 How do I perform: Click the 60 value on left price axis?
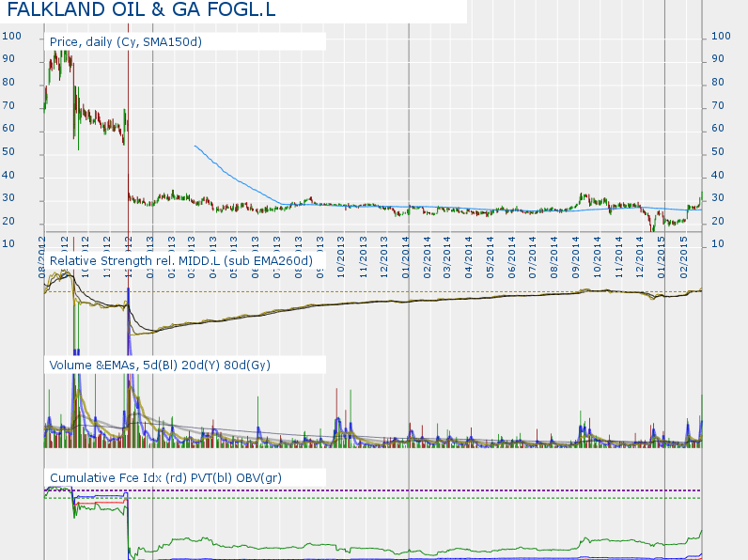(8, 129)
